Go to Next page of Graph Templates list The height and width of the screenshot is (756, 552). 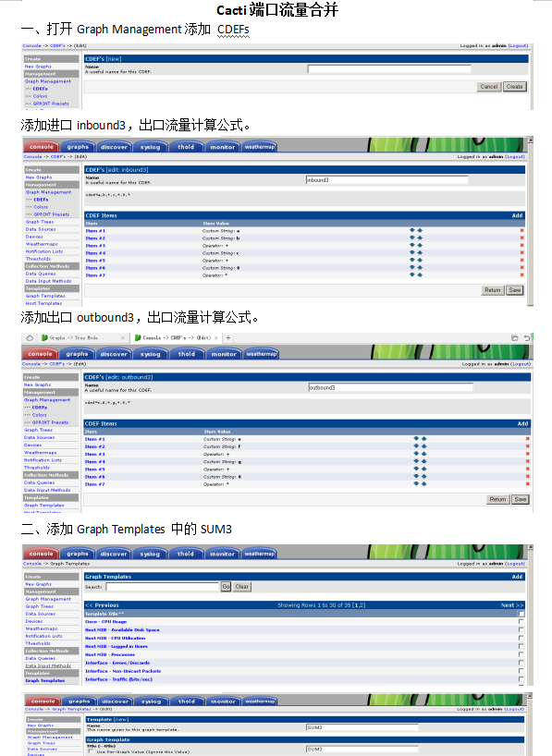pyautogui.click(x=512, y=605)
